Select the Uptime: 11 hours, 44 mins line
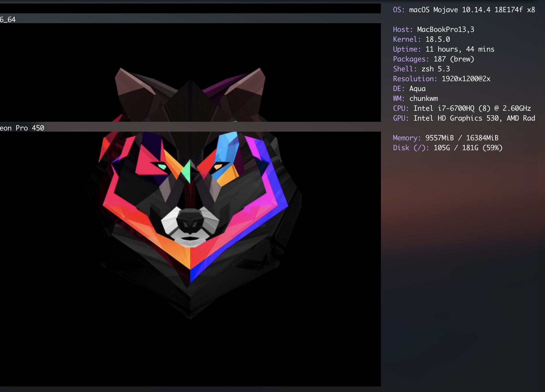Screen dimensions: 545x392 point(444,49)
